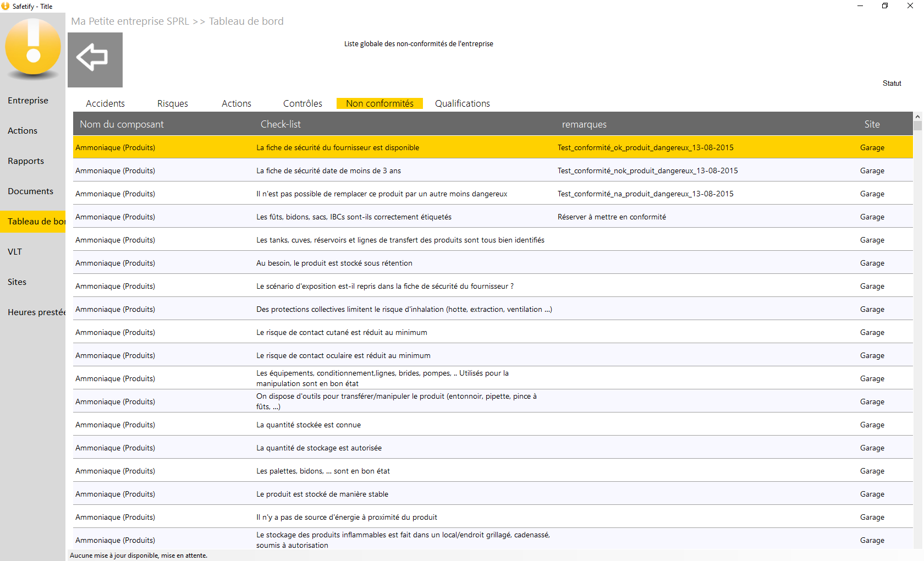Select row 'La quantité de stockage est autorisée'

[493, 448]
